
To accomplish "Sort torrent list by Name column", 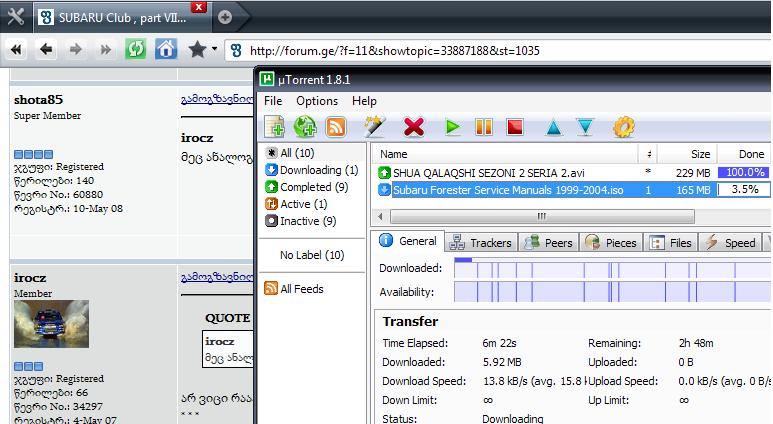I will [x=505, y=154].
